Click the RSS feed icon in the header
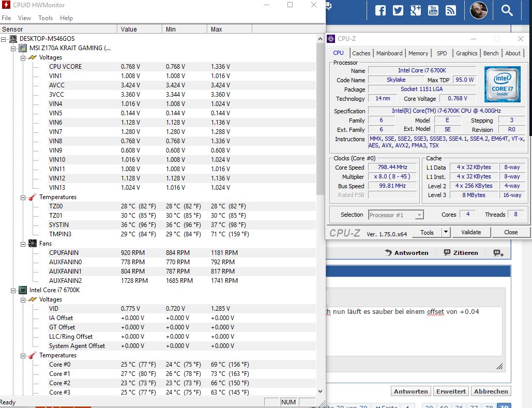532x408 pixels. (451, 10)
